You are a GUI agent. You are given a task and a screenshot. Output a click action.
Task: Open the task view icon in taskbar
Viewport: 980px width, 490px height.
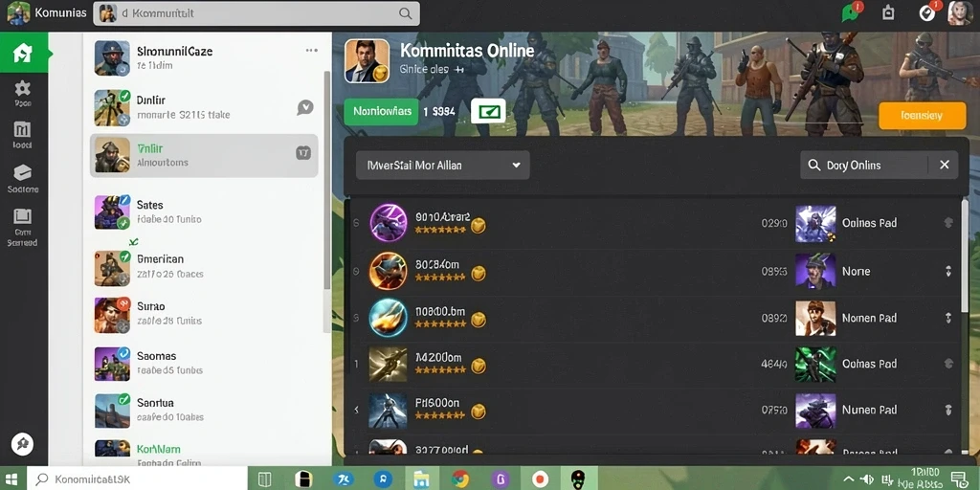coord(264,479)
